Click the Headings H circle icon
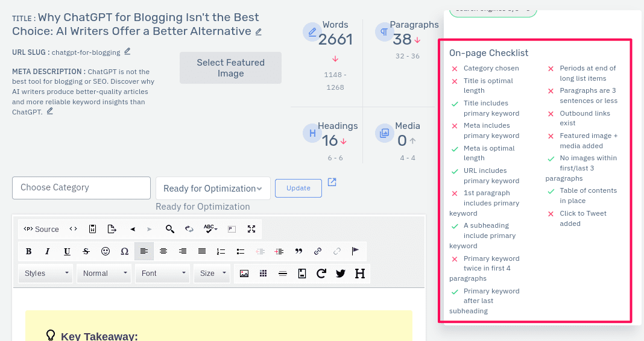The height and width of the screenshot is (341, 644). click(x=312, y=133)
